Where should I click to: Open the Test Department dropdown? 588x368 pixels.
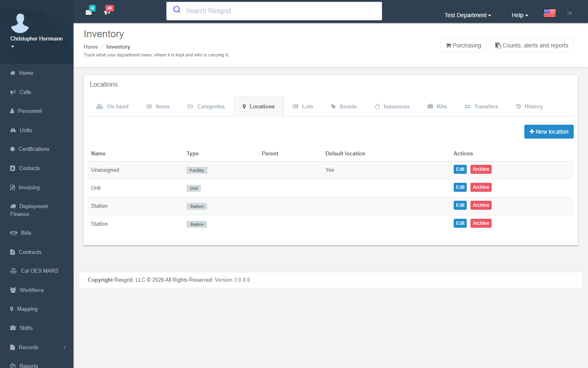[468, 15]
